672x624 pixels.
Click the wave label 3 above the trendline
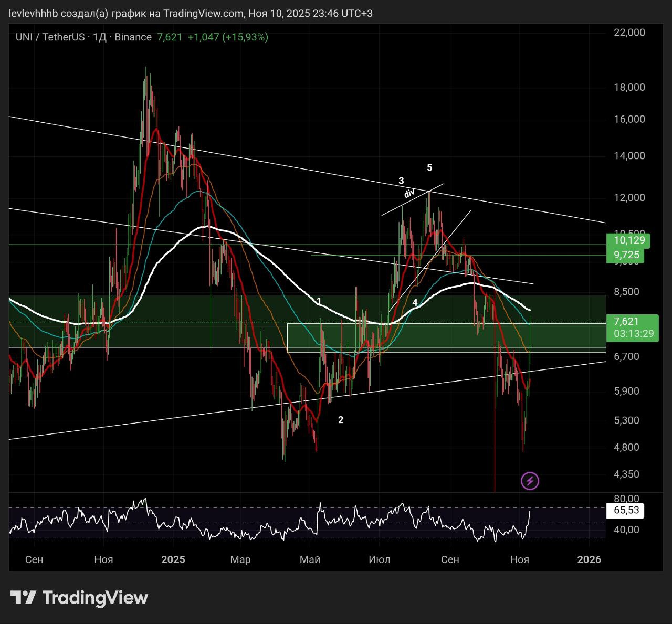pyautogui.click(x=401, y=181)
